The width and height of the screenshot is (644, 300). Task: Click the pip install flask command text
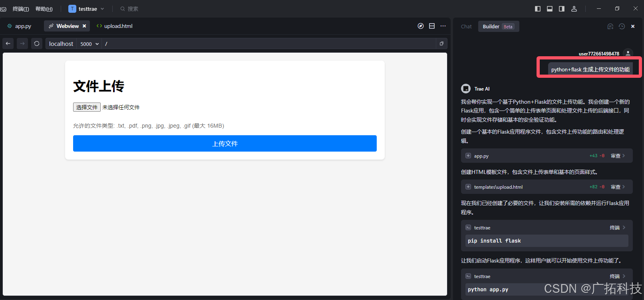click(494, 241)
